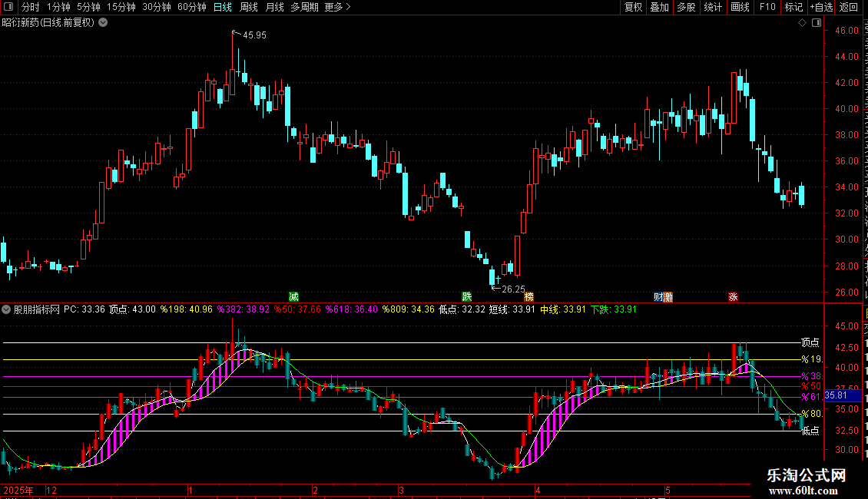Click the %50: 37.66 indicator value
868x499 pixels.
click(298, 309)
